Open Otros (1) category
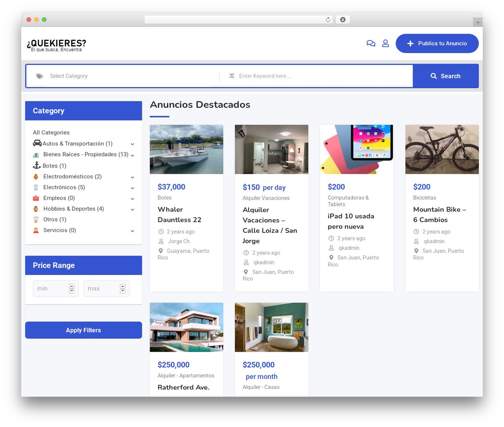Viewport: 504px width, 427px height. coord(55,219)
